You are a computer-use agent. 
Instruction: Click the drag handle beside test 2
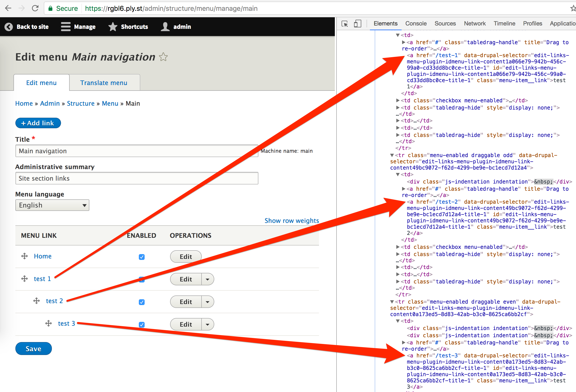coord(36,301)
